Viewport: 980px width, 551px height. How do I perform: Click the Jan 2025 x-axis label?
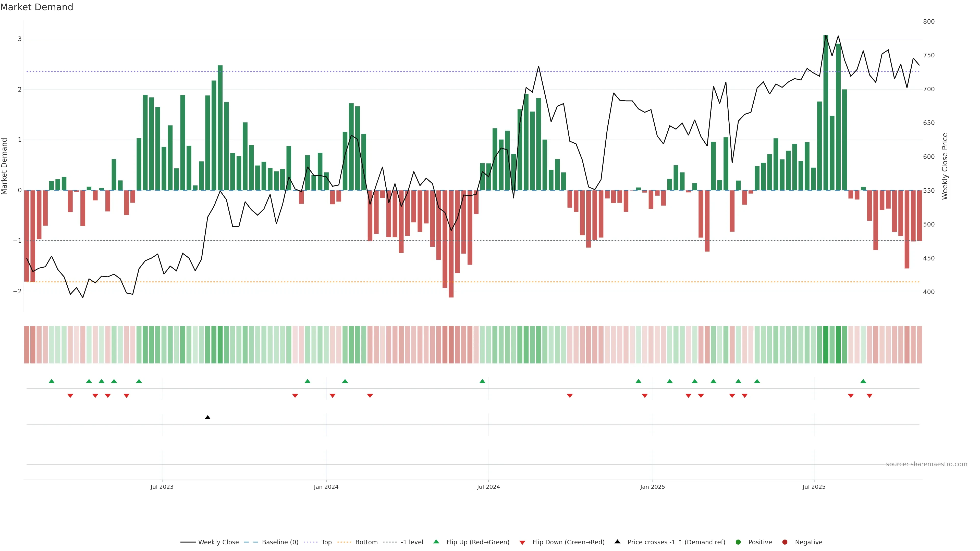pos(653,487)
